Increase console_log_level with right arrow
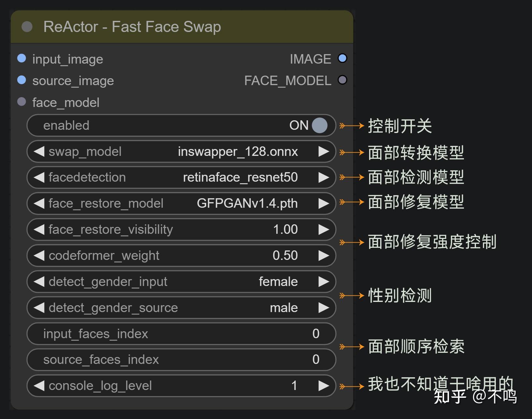The height and width of the screenshot is (419, 532). pyautogui.click(x=324, y=386)
